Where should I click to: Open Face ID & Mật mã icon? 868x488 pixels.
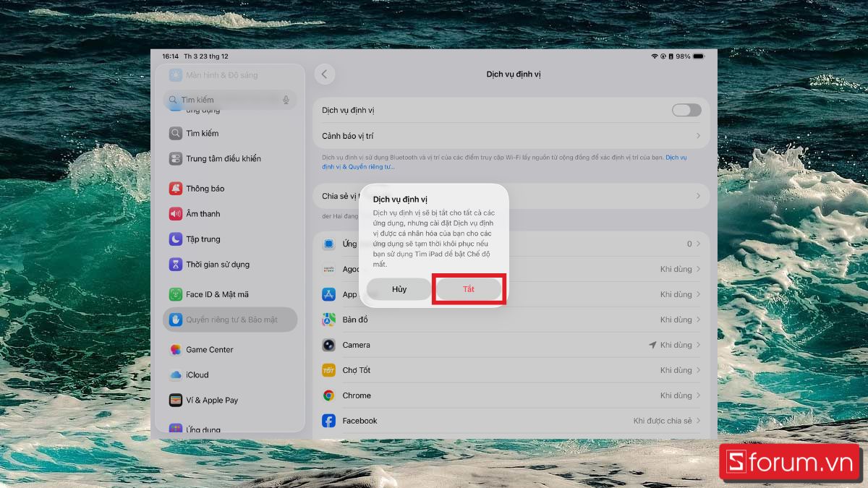(x=176, y=294)
